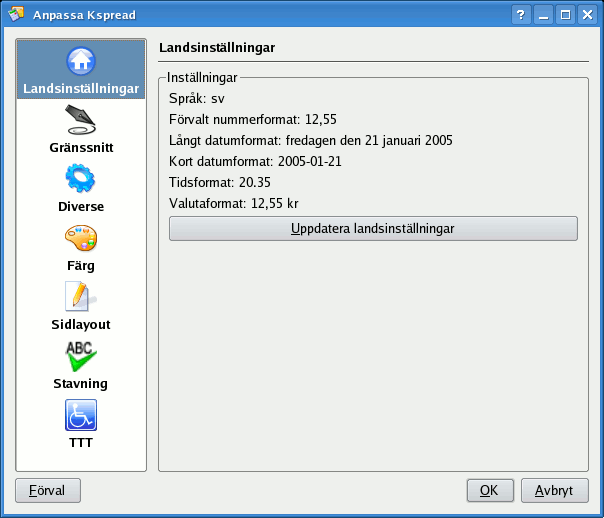Open the Sidlayout page settings
This screenshot has height=518, width=604.
tap(81, 298)
